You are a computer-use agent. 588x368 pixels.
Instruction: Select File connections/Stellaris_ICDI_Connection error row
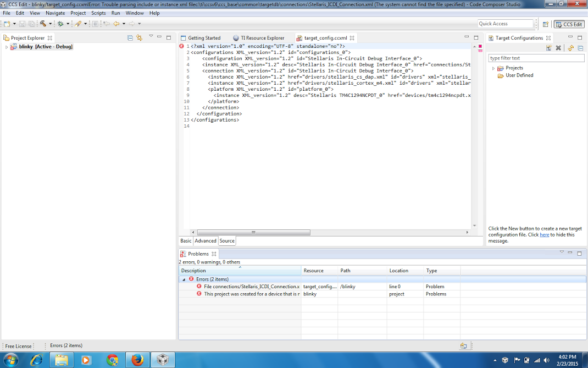[x=382, y=287]
